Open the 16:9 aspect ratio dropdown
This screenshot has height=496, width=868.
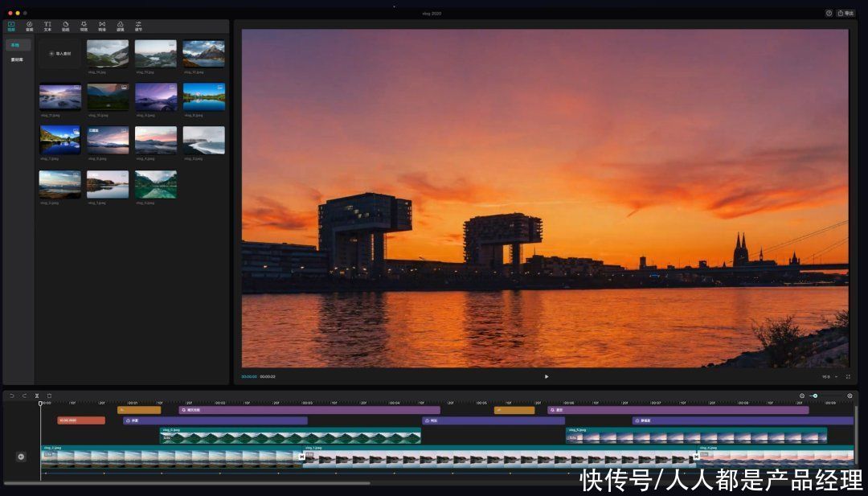click(x=829, y=376)
